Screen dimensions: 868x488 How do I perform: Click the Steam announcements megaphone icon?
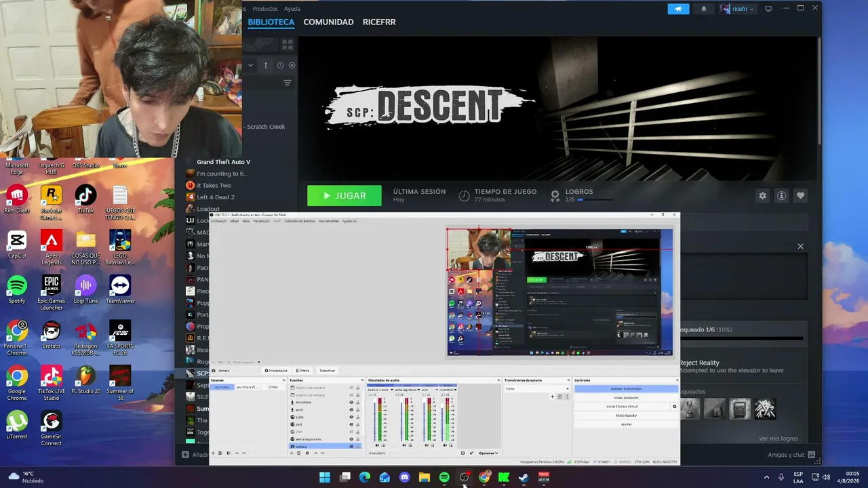pos(678,9)
